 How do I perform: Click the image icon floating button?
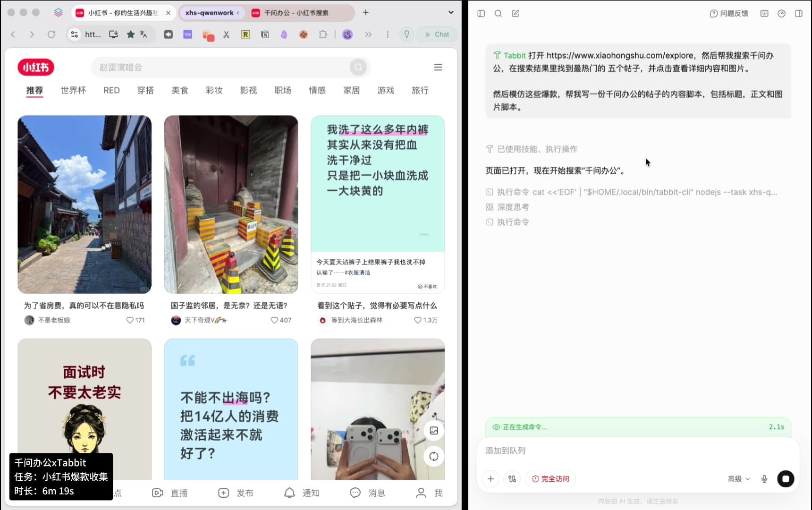point(434,431)
